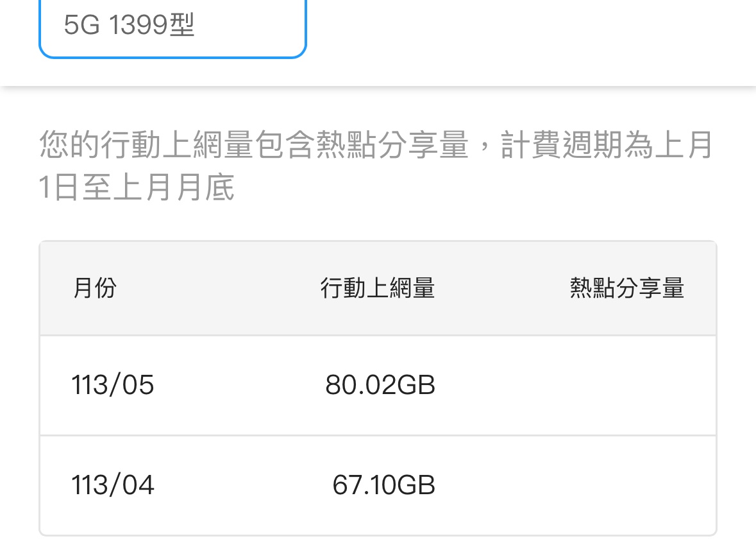Image resolution: width=756 pixels, height=559 pixels.
Task: Click the 月份 column header
Action: 95,288
